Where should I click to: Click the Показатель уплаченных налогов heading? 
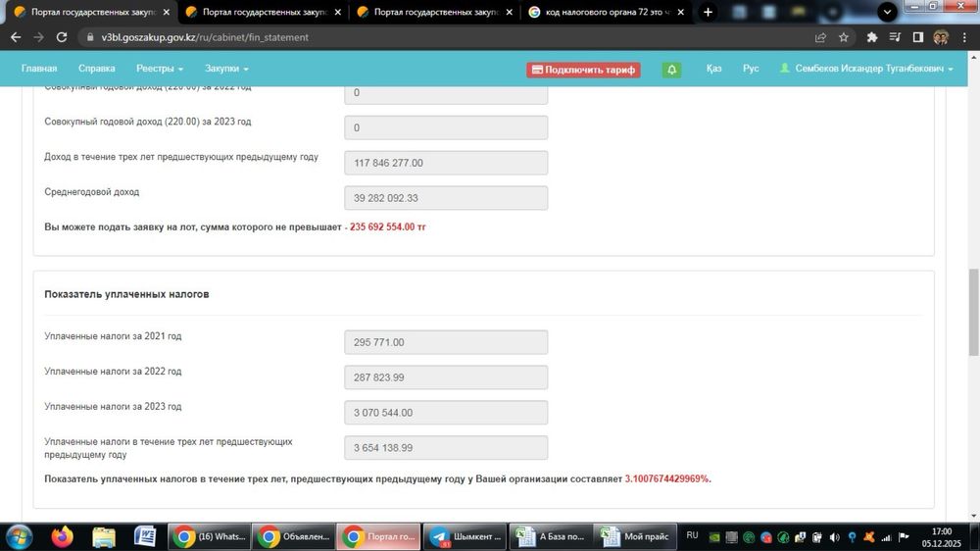[126, 294]
